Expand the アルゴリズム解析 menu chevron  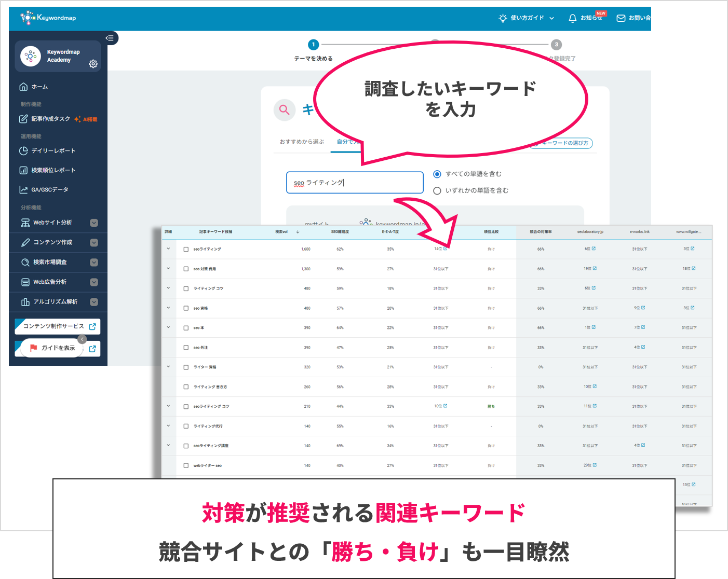pos(94,302)
